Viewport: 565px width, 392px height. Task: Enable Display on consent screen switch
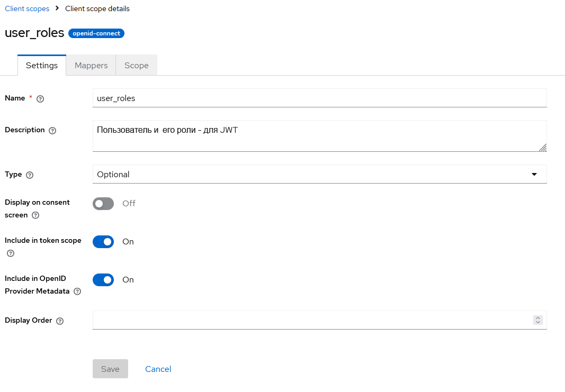103,204
